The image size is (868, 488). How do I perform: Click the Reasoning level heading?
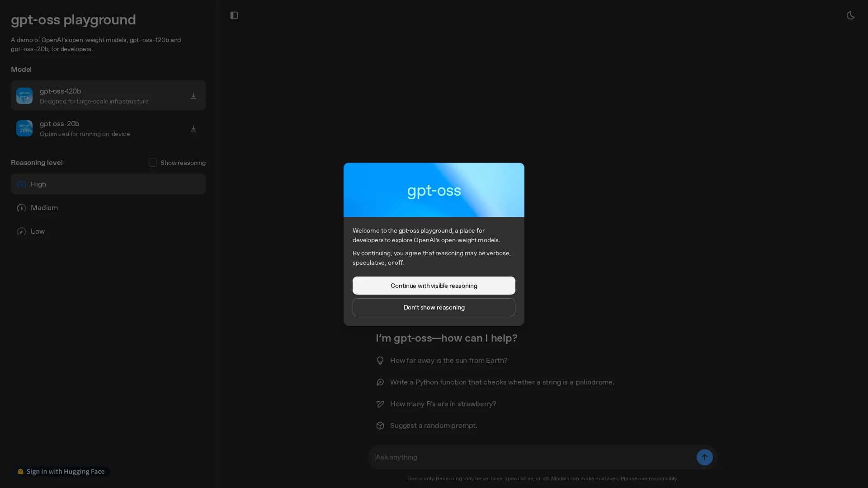37,163
